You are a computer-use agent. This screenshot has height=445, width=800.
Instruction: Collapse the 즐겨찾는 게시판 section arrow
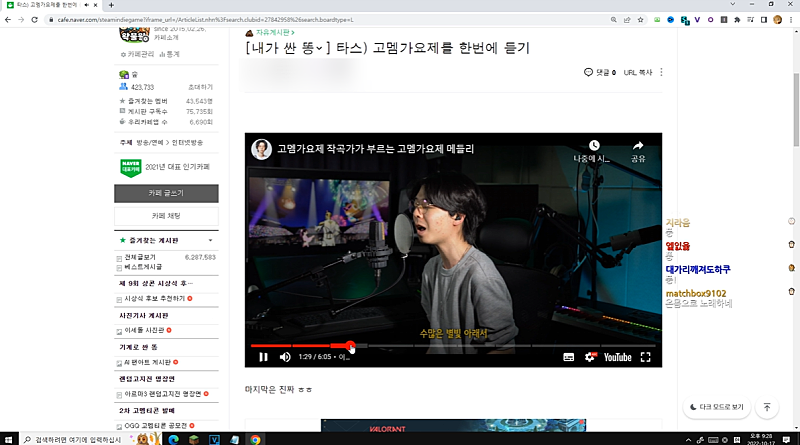[210, 240]
